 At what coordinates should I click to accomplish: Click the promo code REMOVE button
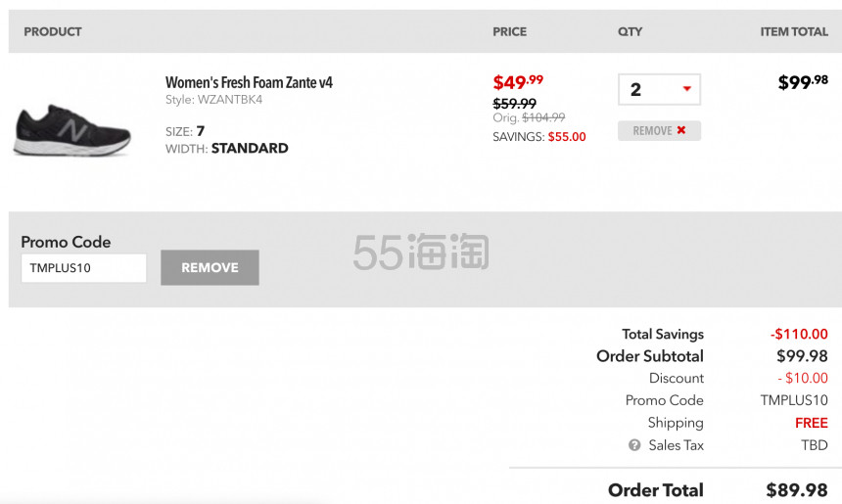click(210, 267)
